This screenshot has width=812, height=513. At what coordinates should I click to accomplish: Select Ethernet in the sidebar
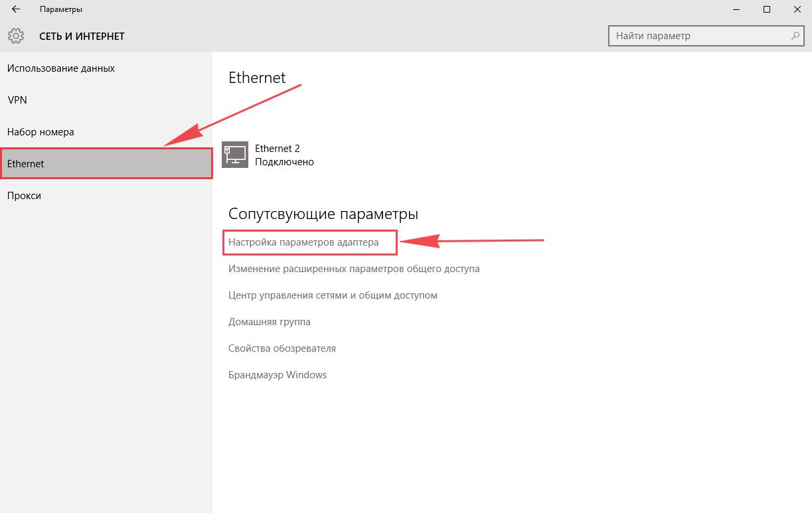[106, 164]
